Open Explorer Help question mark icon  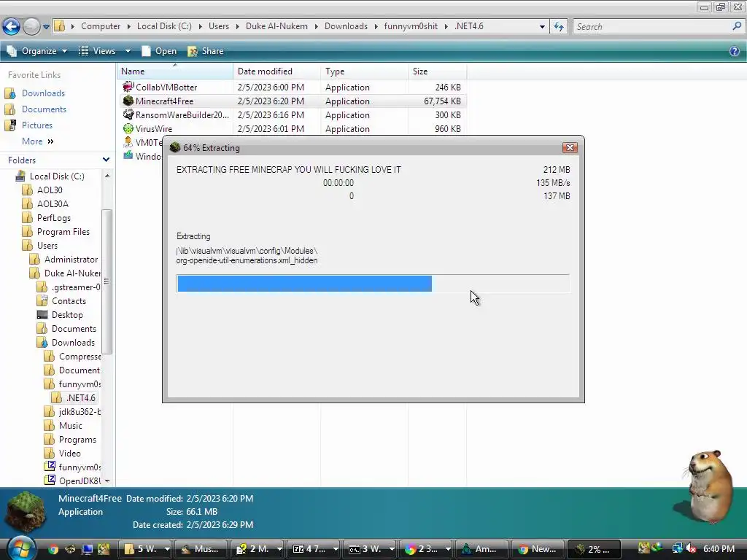coord(734,51)
